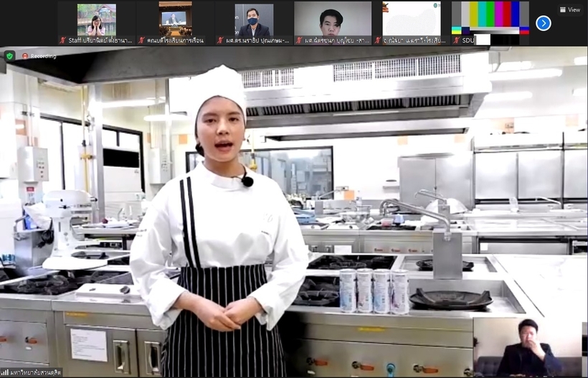Click the มหาวิทยาลัยสวนดุสิต speaker name label
Image resolution: width=588 pixels, height=378 pixels.
pyautogui.click(x=36, y=372)
